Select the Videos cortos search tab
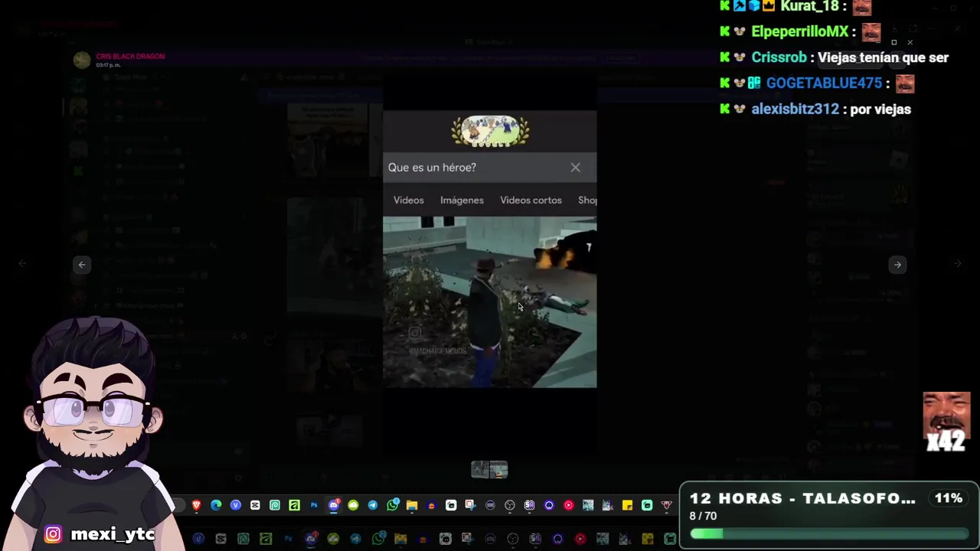Viewport: 980px width, 551px height. pos(531,200)
